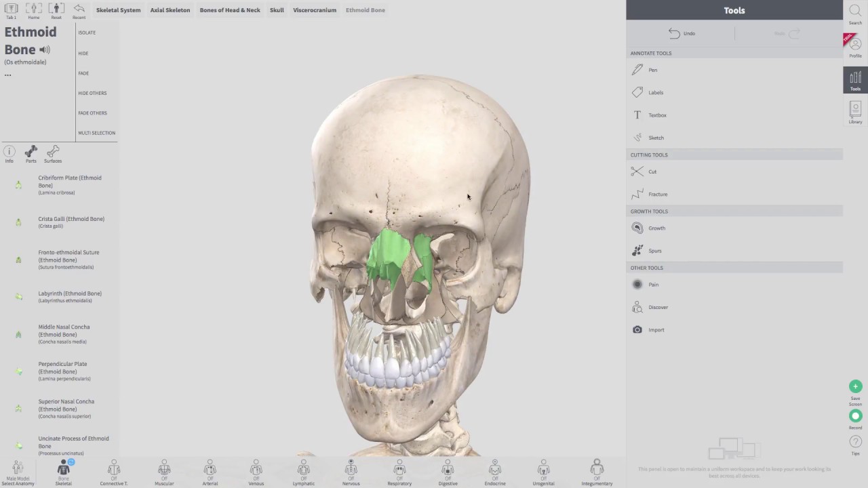Select Perpendicular Plate part
The width and height of the screenshot is (868, 488).
pyautogui.click(x=60, y=371)
